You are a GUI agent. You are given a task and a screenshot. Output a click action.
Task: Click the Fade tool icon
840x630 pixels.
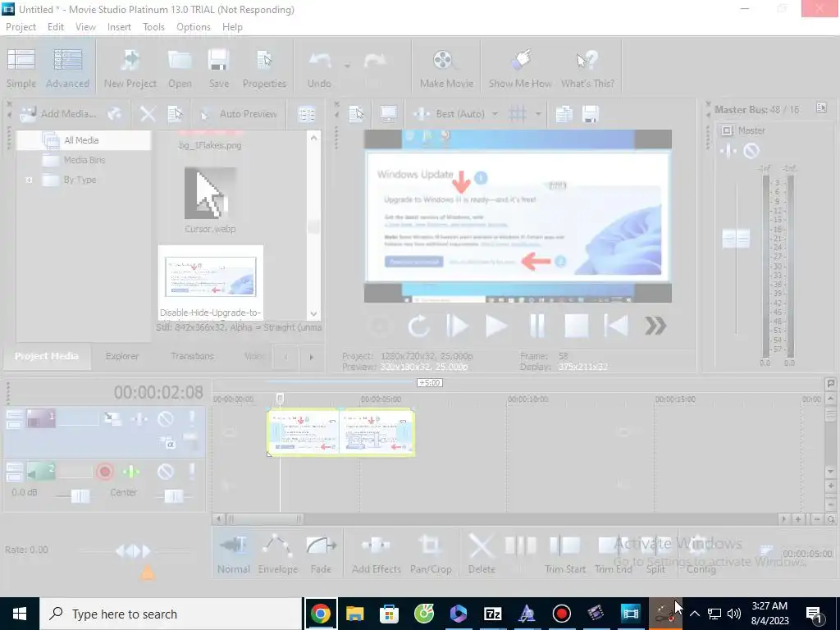tap(321, 555)
